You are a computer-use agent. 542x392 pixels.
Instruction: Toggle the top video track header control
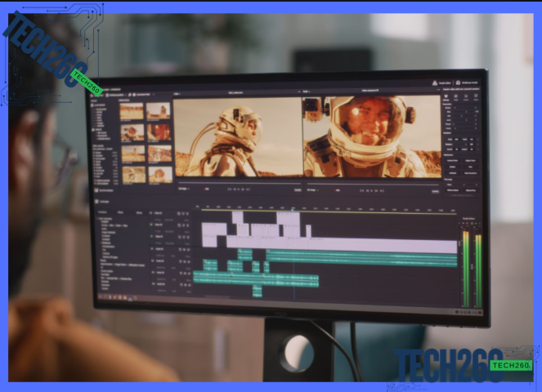tap(153, 212)
